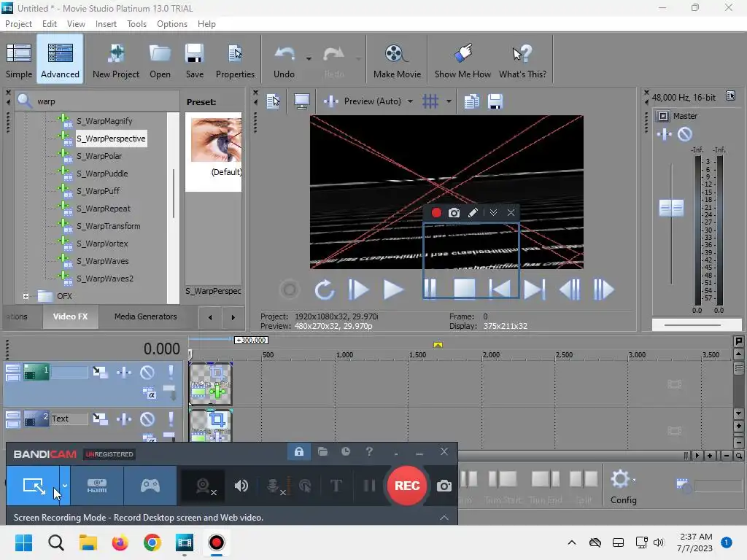The image size is (747, 560).
Task: Go to end of project
Action: (x=535, y=289)
